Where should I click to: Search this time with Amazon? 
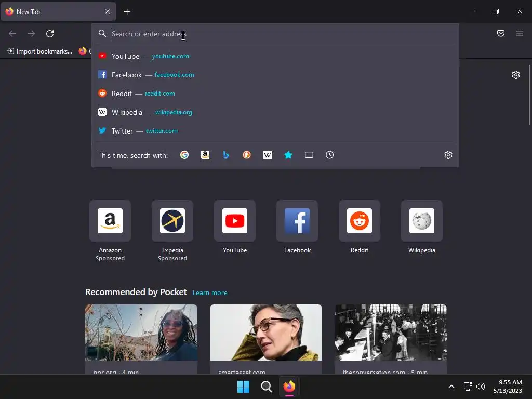pos(205,155)
